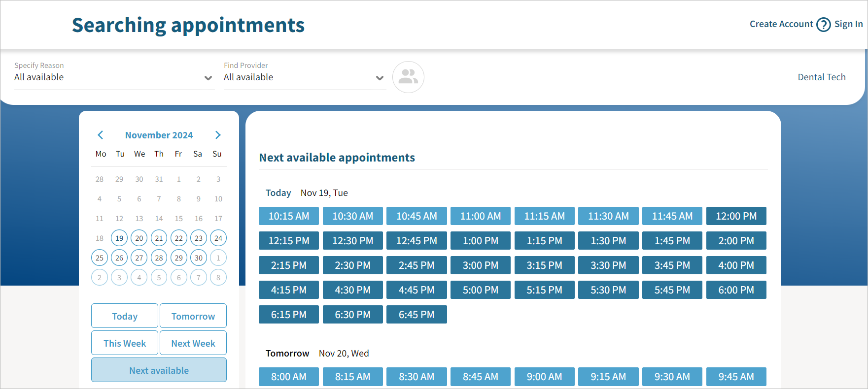Image resolution: width=868 pixels, height=389 pixels.
Task: Choose the Today filter button
Action: tap(125, 316)
